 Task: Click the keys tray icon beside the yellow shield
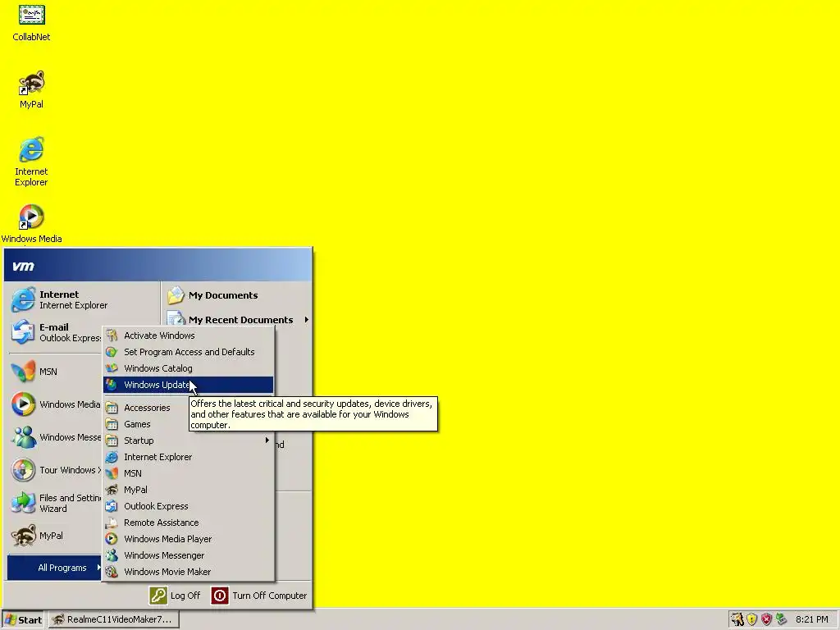pyautogui.click(x=737, y=619)
